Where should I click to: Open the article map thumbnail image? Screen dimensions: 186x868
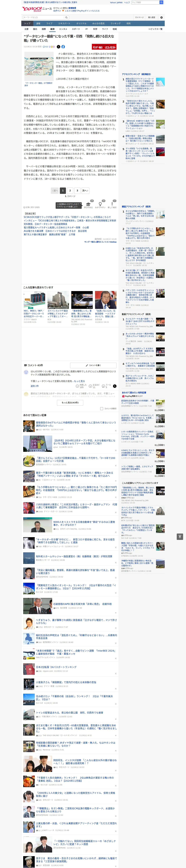click(x=39, y=66)
